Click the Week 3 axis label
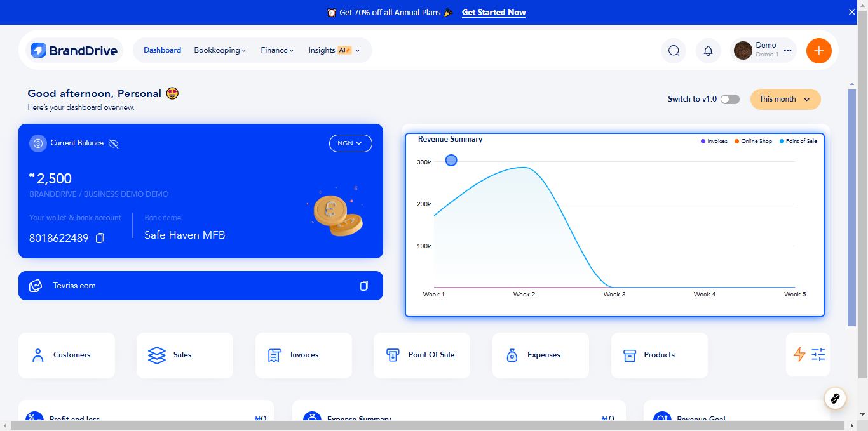Screen dimensions: 868x431 (x=614, y=295)
